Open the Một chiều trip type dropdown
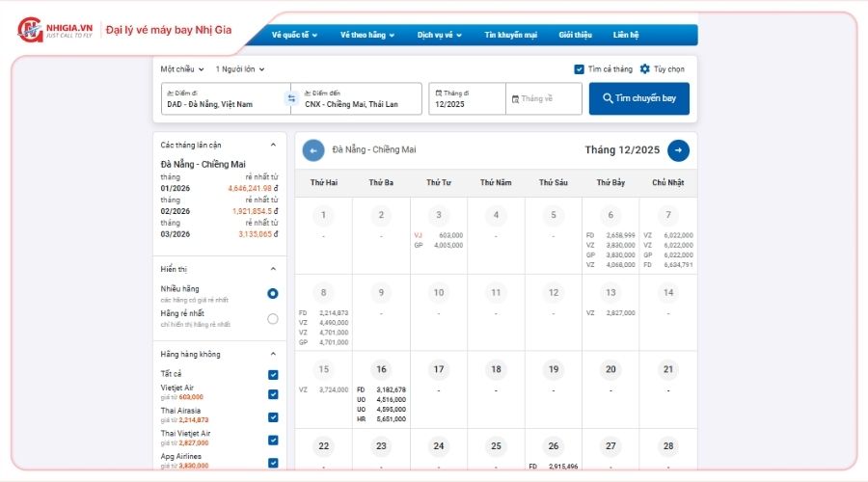The image size is (868, 482). 182,69
